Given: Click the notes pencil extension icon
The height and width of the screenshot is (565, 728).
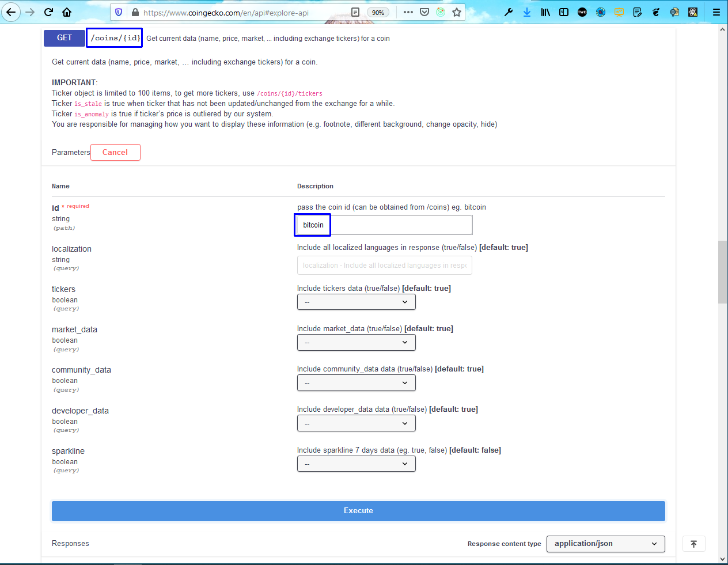Looking at the screenshot, I should [x=638, y=12].
